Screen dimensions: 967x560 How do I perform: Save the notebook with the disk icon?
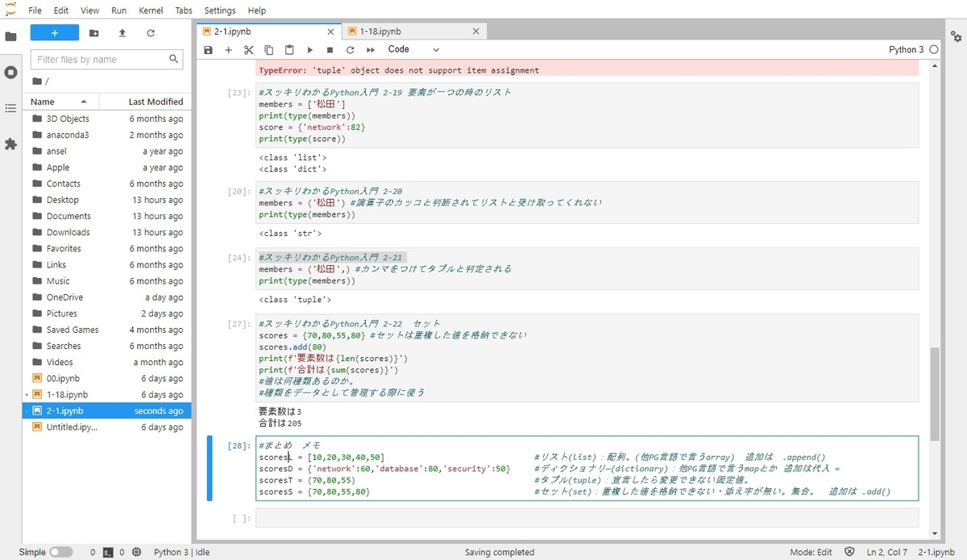208,50
